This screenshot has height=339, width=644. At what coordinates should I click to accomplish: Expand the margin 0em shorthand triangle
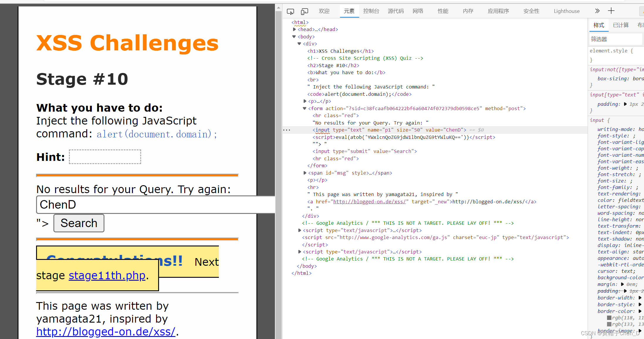[x=622, y=284]
